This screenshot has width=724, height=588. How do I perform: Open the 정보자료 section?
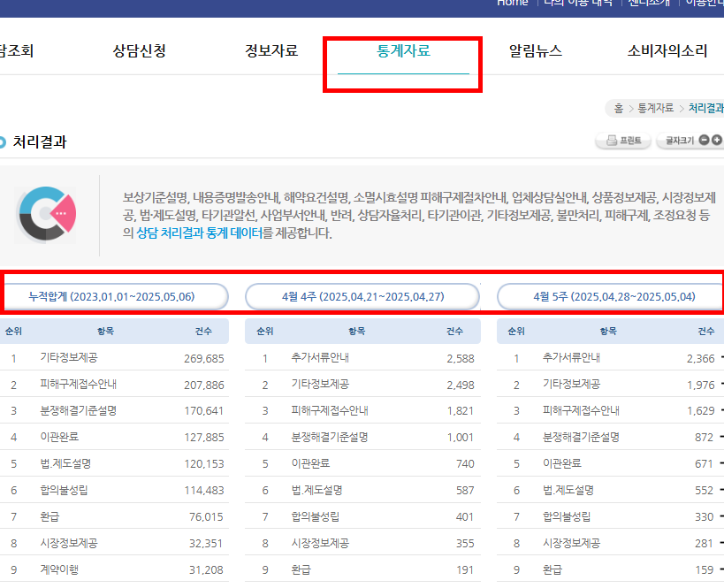pyautogui.click(x=271, y=50)
